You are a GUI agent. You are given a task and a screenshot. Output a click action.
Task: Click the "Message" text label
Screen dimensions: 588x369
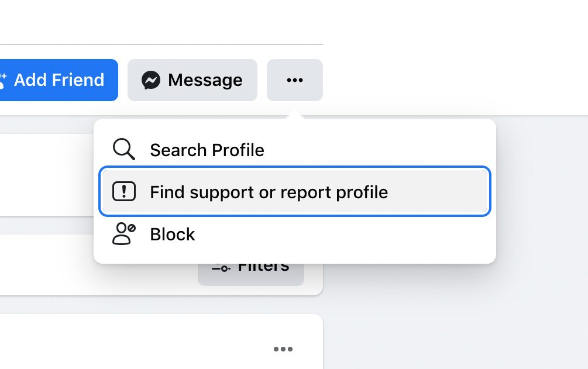pos(205,80)
